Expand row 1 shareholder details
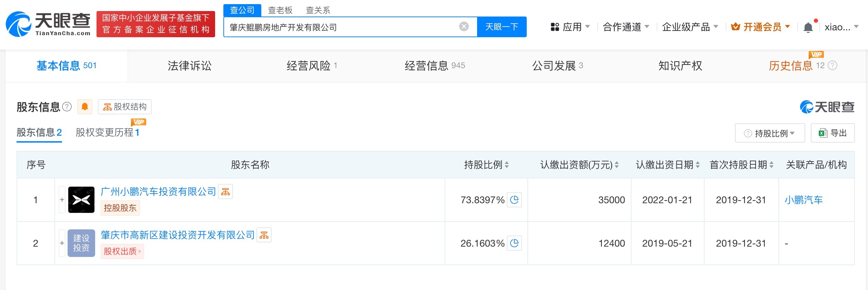Image resolution: width=868 pixels, height=290 pixels. click(62, 200)
